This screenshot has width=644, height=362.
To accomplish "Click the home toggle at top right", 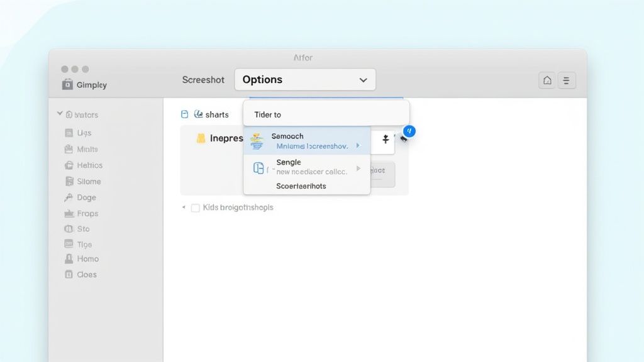I will [547, 80].
